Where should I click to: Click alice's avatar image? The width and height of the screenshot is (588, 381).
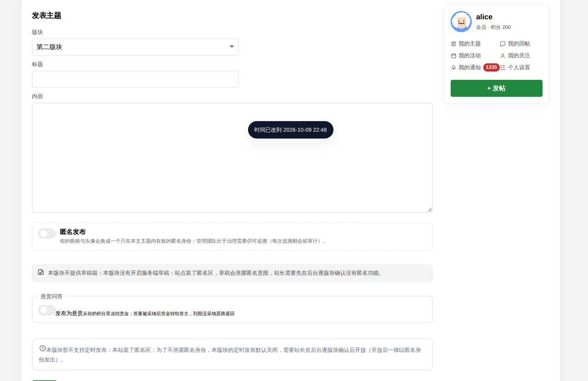(461, 22)
